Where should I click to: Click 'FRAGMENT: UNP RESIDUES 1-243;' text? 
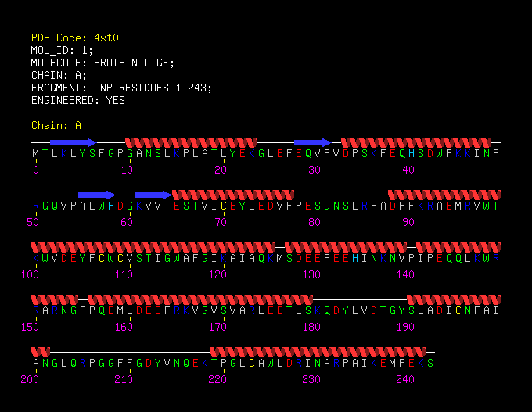click(121, 88)
